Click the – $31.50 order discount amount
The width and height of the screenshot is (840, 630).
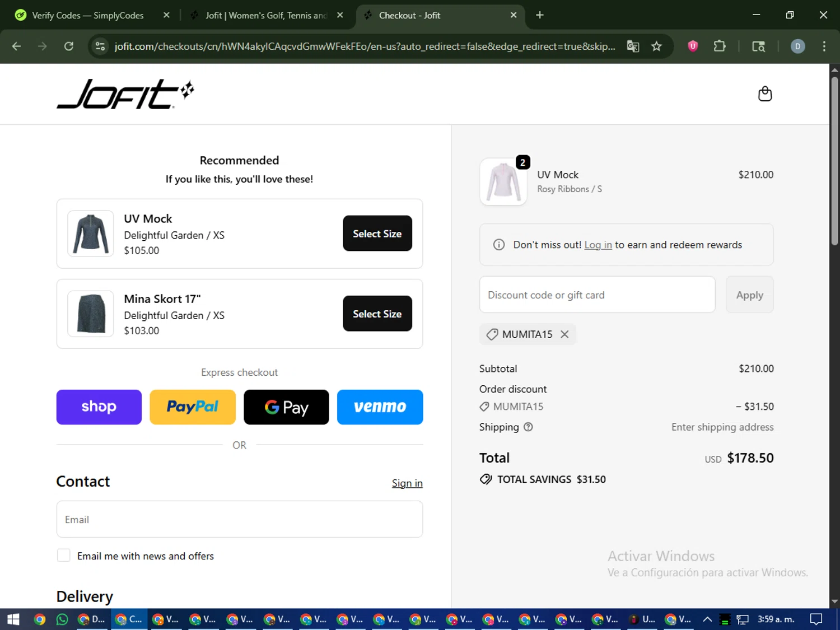pyautogui.click(x=755, y=407)
